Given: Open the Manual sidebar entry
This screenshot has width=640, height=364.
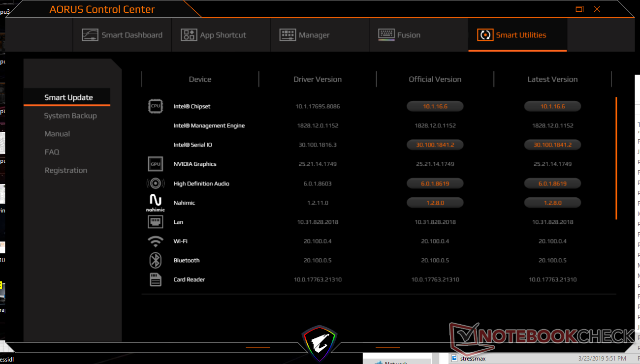Looking at the screenshot, I should point(57,134).
